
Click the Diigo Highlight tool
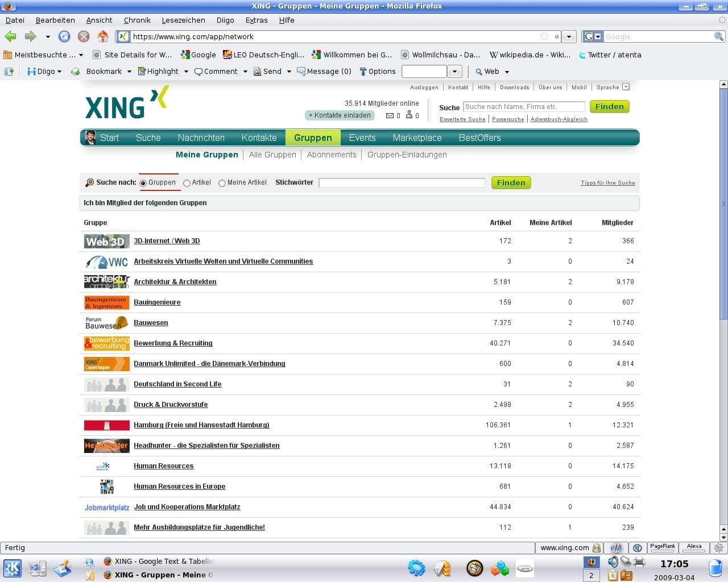click(x=158, y=71)
